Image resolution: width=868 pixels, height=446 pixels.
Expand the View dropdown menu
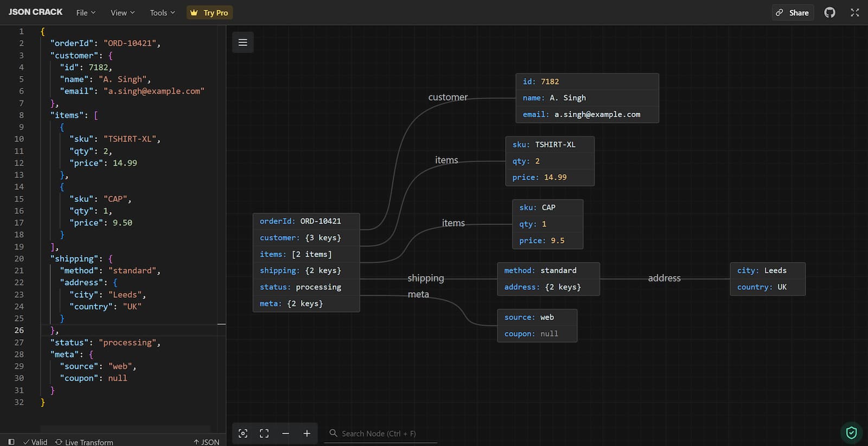123,12
